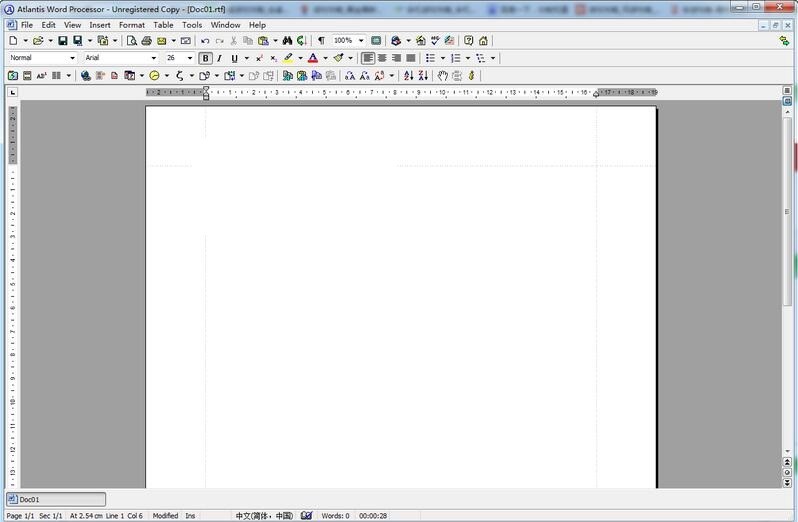
Task: Toggle display of paragraph marks
Action: click(x=321, y=41)
